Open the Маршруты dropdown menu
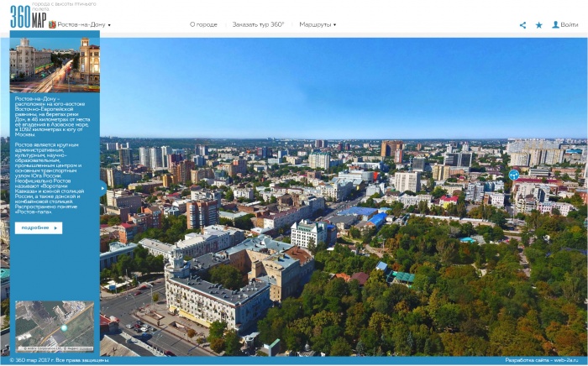Screen dimensions: 588x366 [318, 24]
